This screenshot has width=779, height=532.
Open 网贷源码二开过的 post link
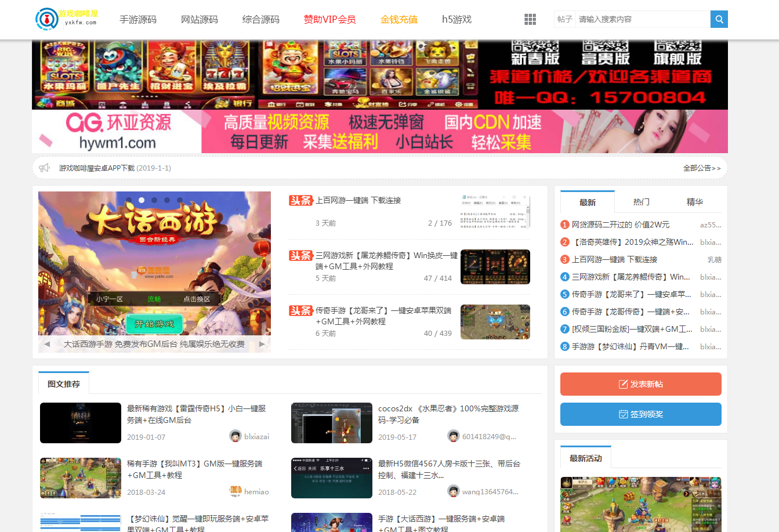point(620,225)
